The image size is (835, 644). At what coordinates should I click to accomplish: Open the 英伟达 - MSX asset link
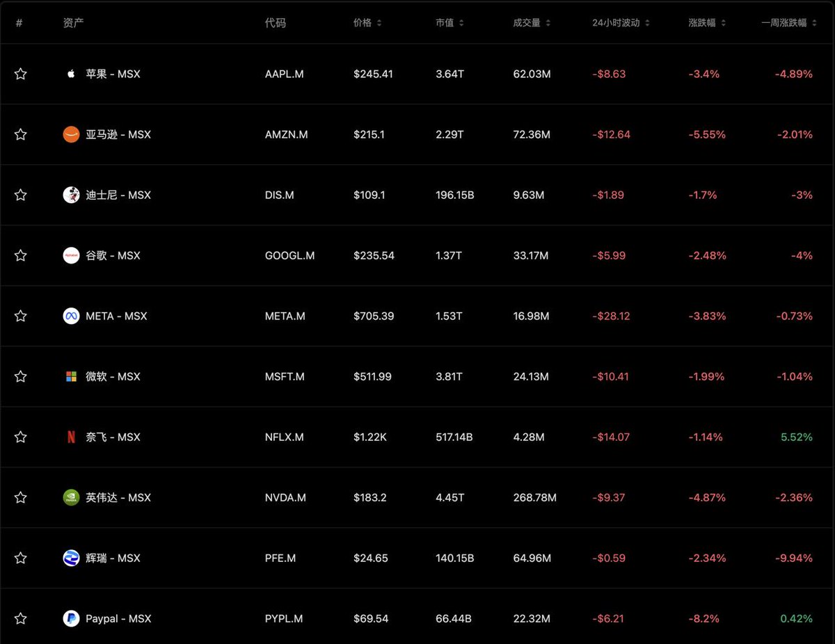[x=118, y=497]
